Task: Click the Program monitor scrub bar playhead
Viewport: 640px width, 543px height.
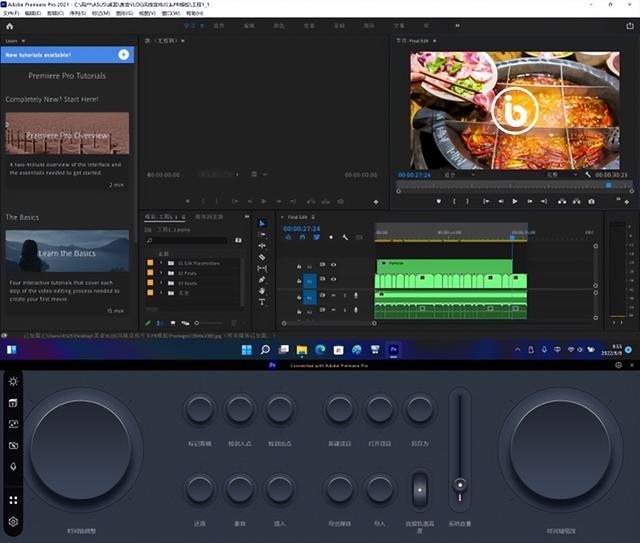Action: click(609, 185)
